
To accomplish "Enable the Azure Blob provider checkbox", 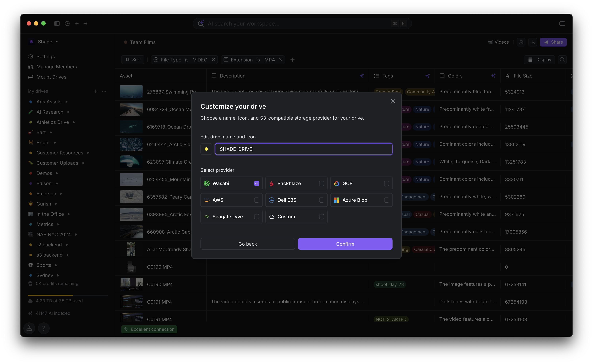I will (x=386, y=200).
